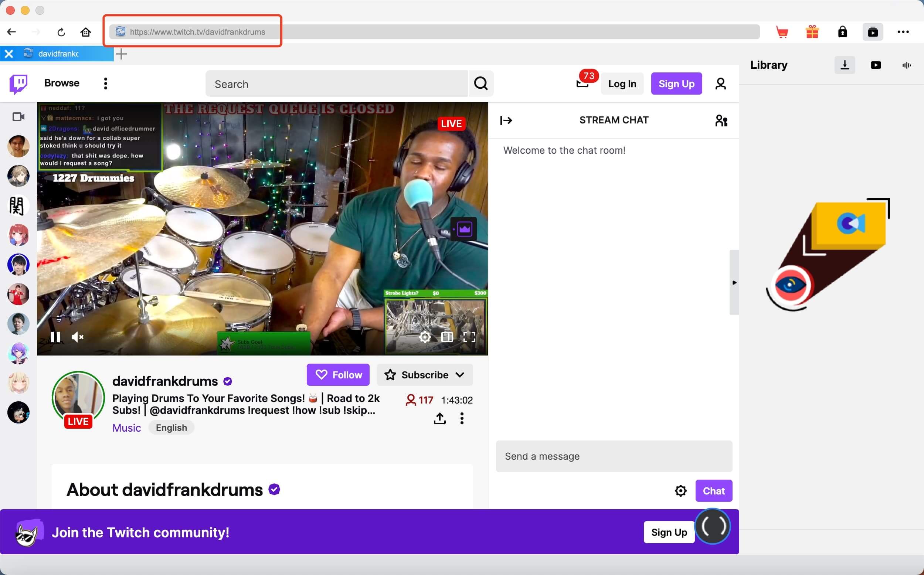Follow davidfrankdrums channel
This screenshot has height=575, width=924.
338,375
